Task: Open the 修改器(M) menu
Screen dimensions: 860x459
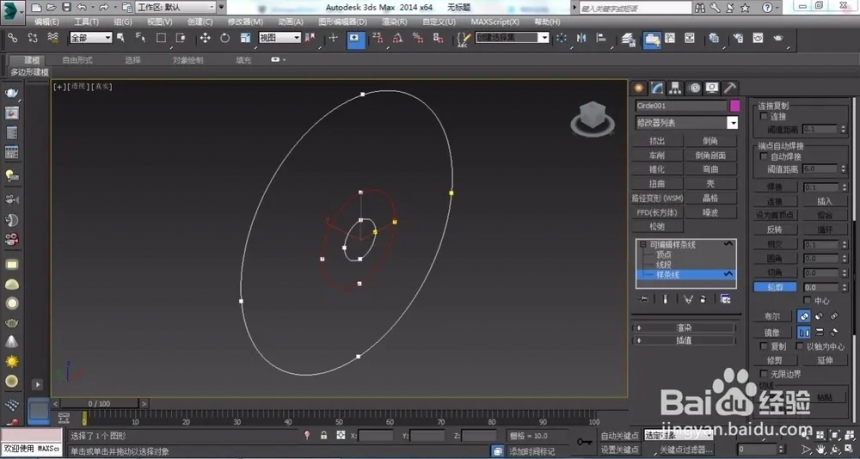Action: 245,22
